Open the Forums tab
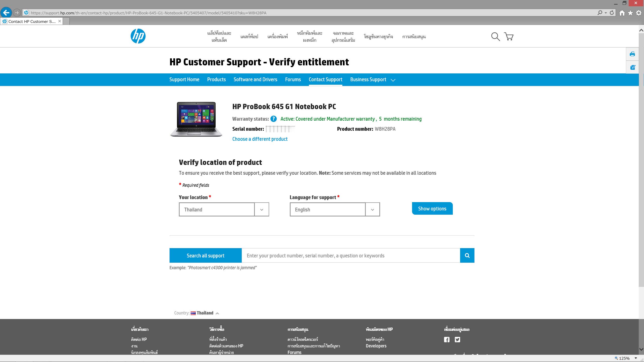644x362 pixels. (293, 79)
